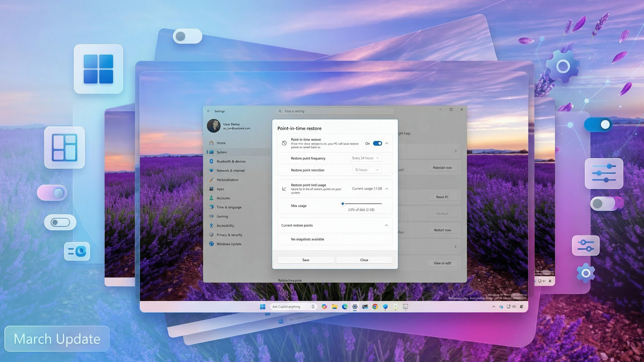Expand the Restore point retention dropdown
Viewport: 644px width, 362px height.
(x=366, y=170)
